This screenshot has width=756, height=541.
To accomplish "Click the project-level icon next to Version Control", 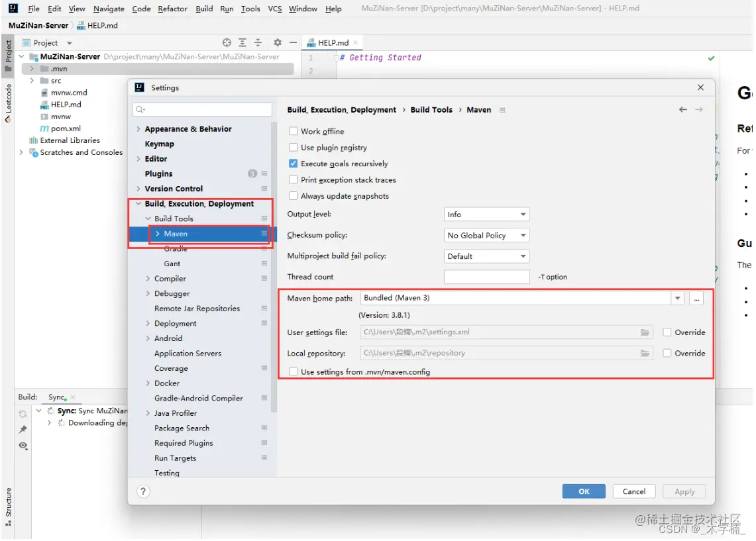I will point(264,188).
